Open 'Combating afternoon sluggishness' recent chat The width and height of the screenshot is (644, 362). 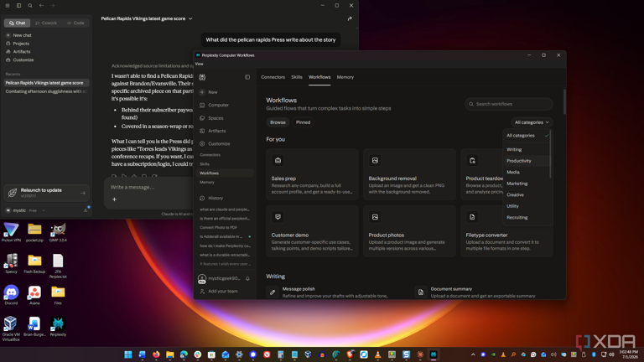(46, 91)
